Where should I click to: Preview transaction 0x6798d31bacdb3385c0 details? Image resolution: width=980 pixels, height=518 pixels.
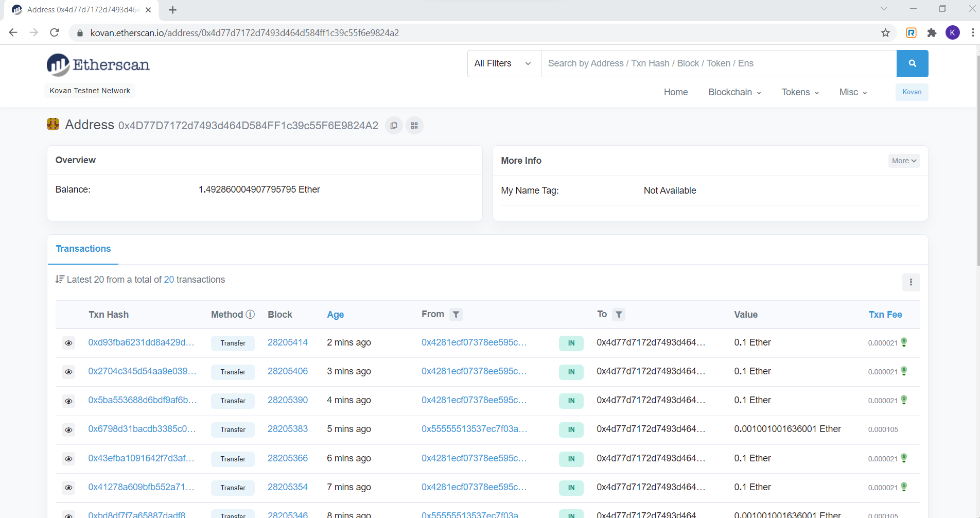(x=68, y=430)
